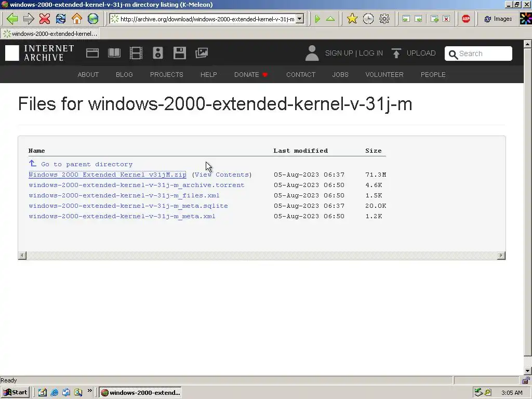Viewport: 532px width, 399px height.
Task: Open the ABOUT menu item
Action: click(x=88, y=75)
